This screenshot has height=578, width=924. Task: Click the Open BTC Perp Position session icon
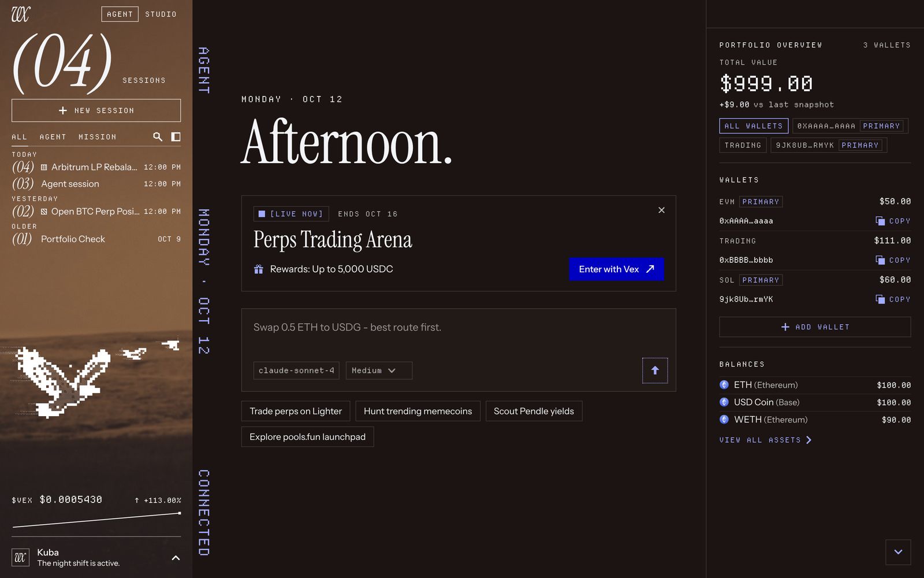(x=44, y=212)
